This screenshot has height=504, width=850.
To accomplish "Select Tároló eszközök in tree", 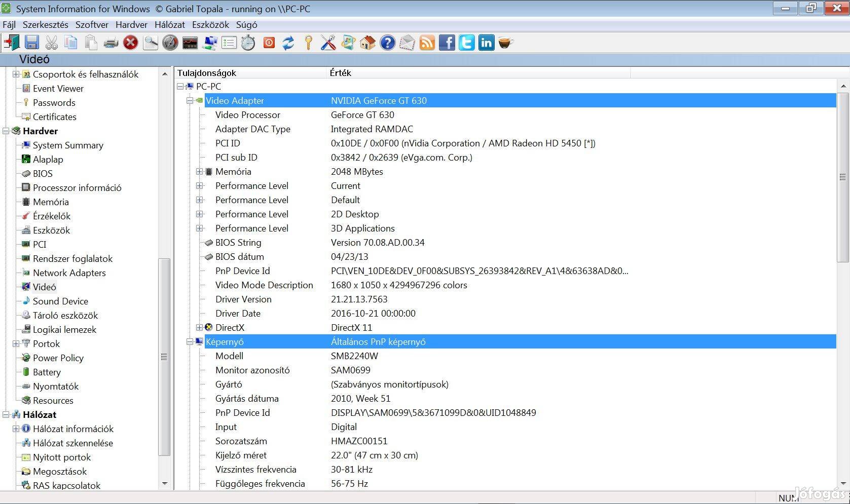I will click(65, 315).
